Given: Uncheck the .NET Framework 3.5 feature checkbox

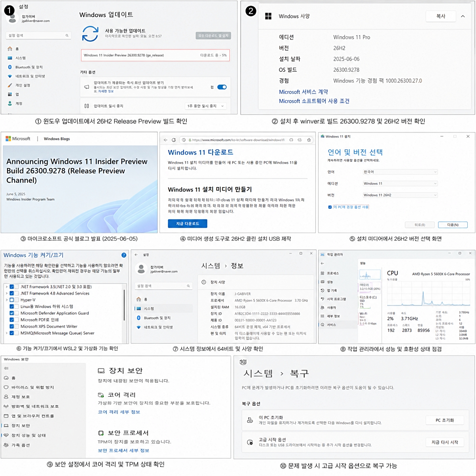Looking at the screenshot, I should [x=12, y=287].
